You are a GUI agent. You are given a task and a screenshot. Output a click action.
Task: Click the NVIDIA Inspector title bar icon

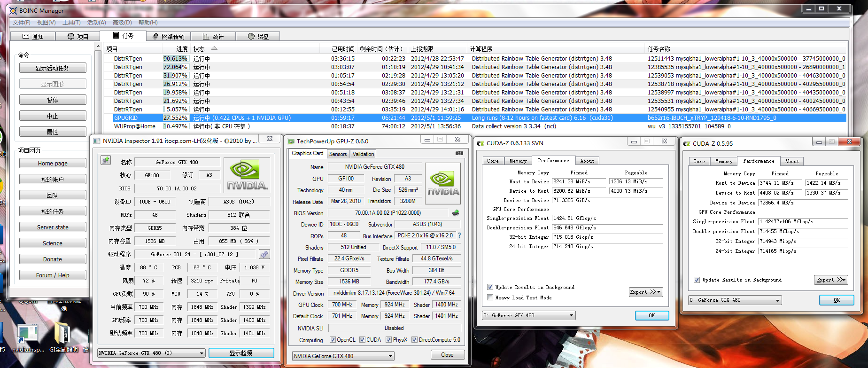tap(96, 141)
